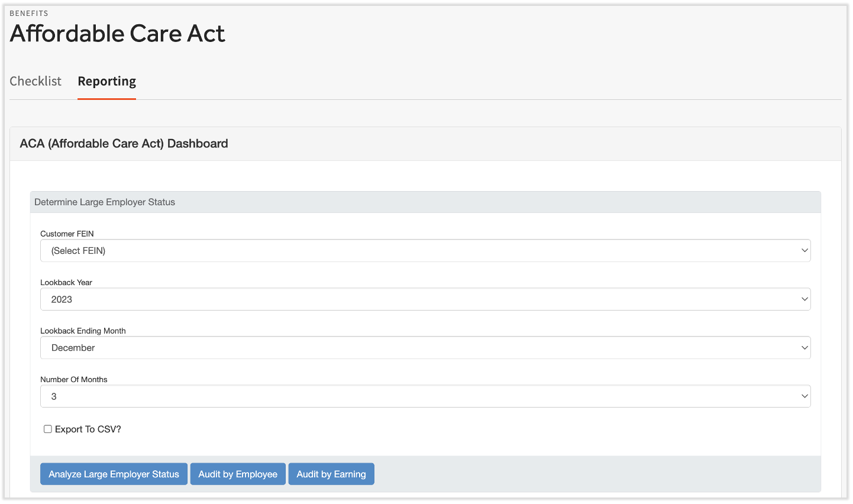The width and height of the screenshot is (853, 504).
Task: Expand the Customer FEIN chevron arrow
Action: pyautogui.click(x=804, y=250)
